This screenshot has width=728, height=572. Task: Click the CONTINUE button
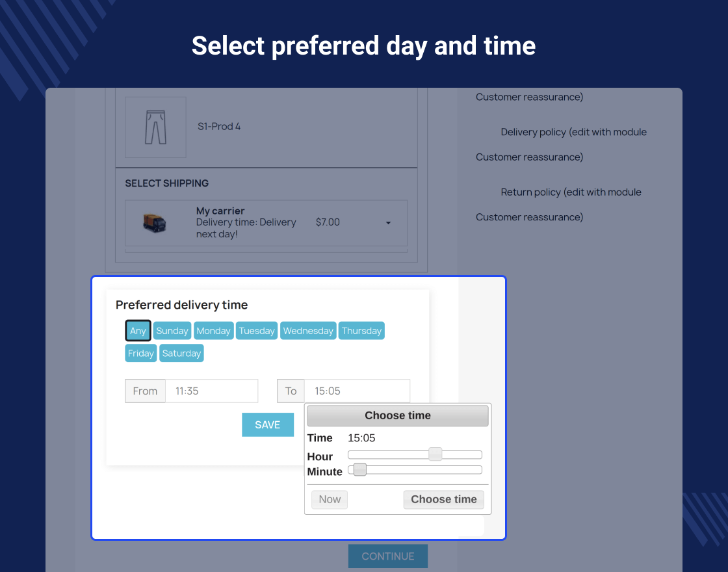coord(388,556)
